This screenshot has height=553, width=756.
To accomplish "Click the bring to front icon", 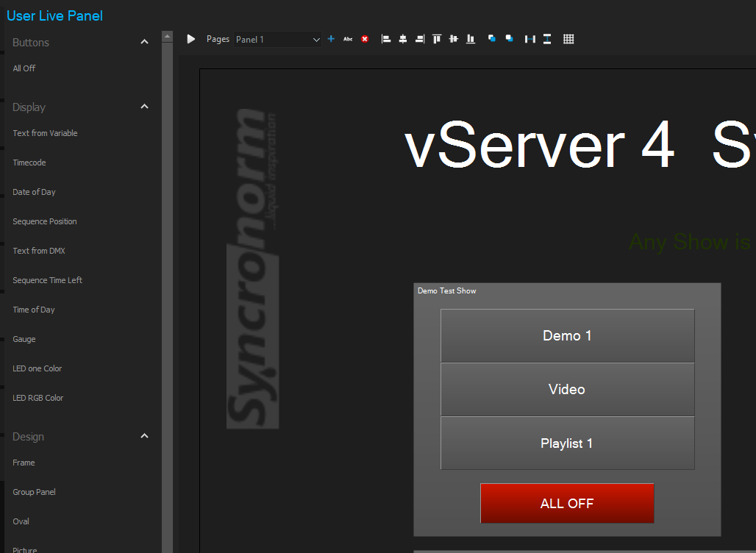I will pyautogui.click(x=492, y=39).
